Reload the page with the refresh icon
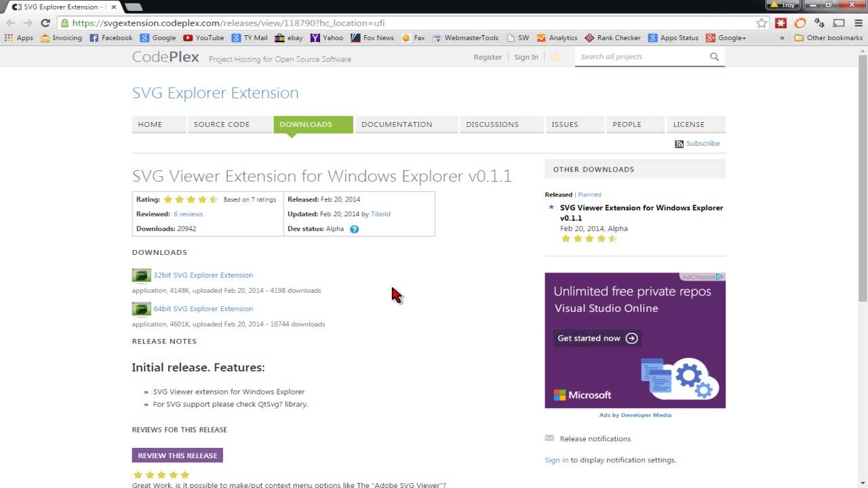This screenshot has height=488, width=868. 45,22
